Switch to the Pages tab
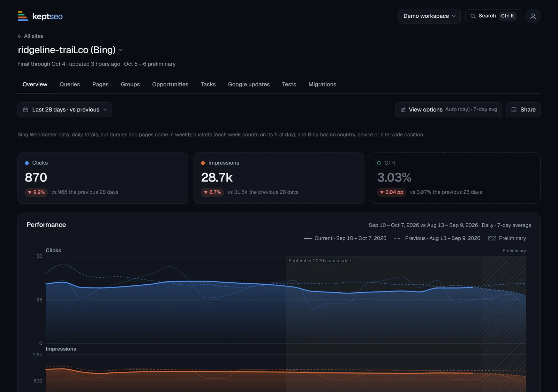 (x=100, y=84)
